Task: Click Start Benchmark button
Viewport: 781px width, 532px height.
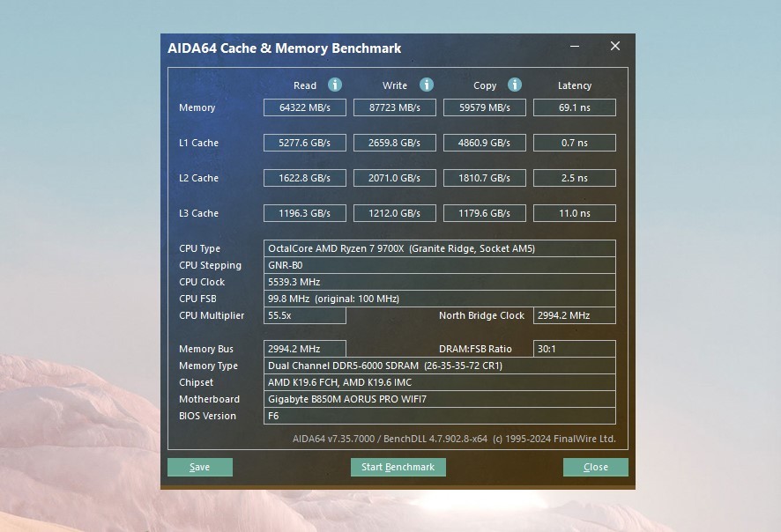Action: pos(398,468)
